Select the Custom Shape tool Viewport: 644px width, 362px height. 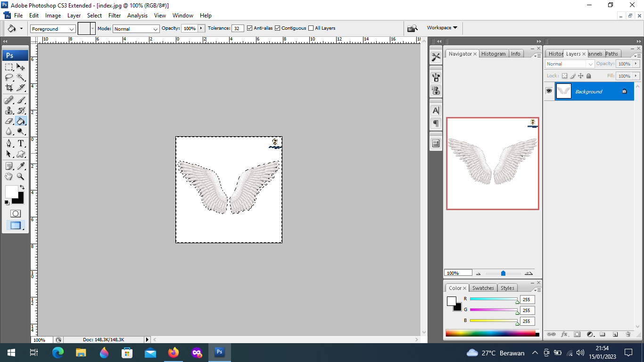coord(21,154)
